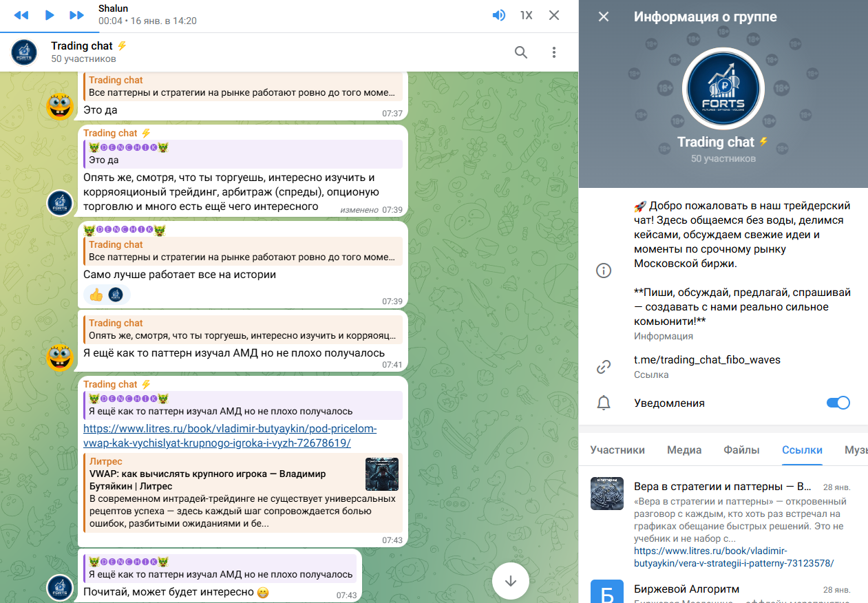868x603 pixels.
Task: Toggle the notifications switch off
Action: tap(838, 403)
